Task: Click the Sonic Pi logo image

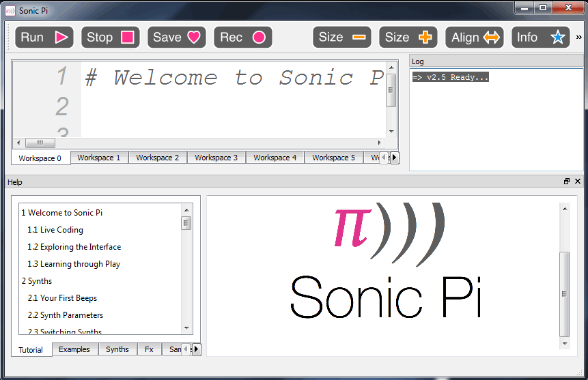Action: click(387, 261)
